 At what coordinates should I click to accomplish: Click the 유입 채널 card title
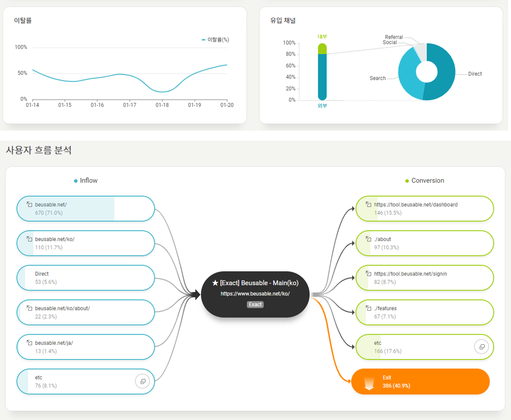click(x=283, y=20)
